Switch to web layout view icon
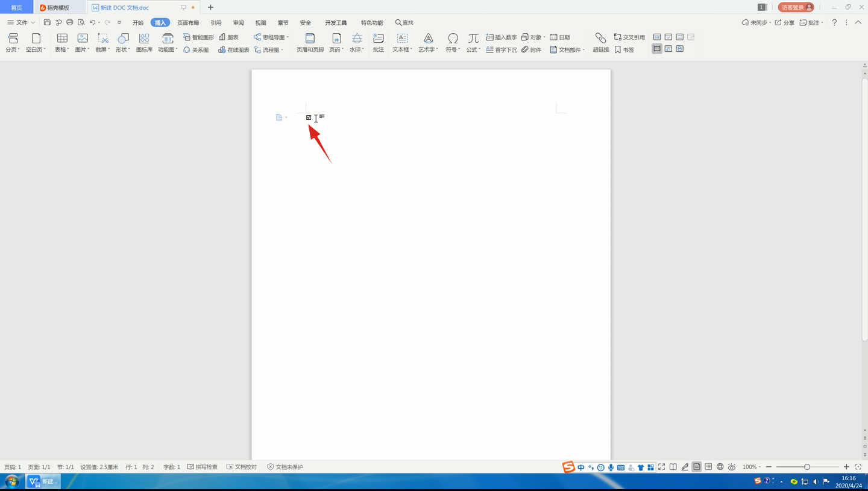The width and height of the screenshot is (868, 491). [720, 467]
